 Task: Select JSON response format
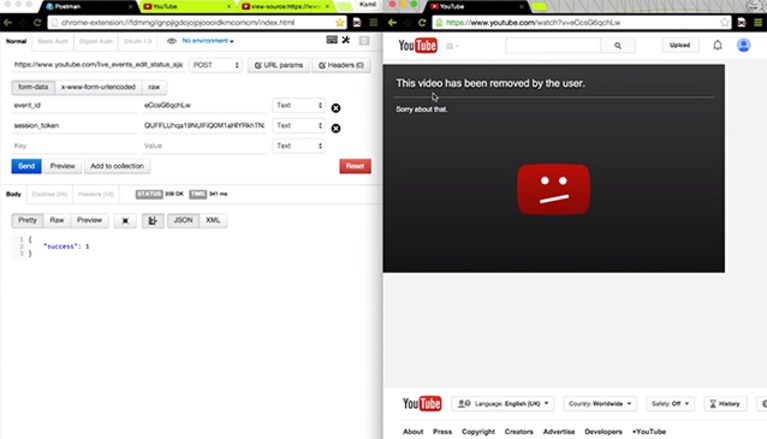(183, 220)
